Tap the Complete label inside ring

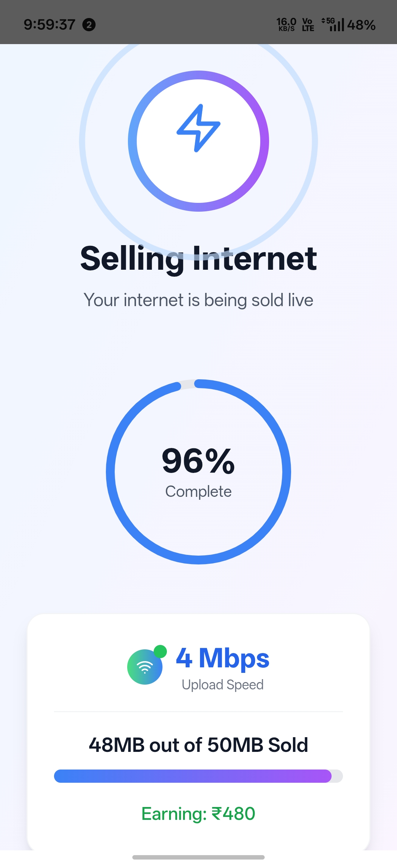(x=198, y=492)
